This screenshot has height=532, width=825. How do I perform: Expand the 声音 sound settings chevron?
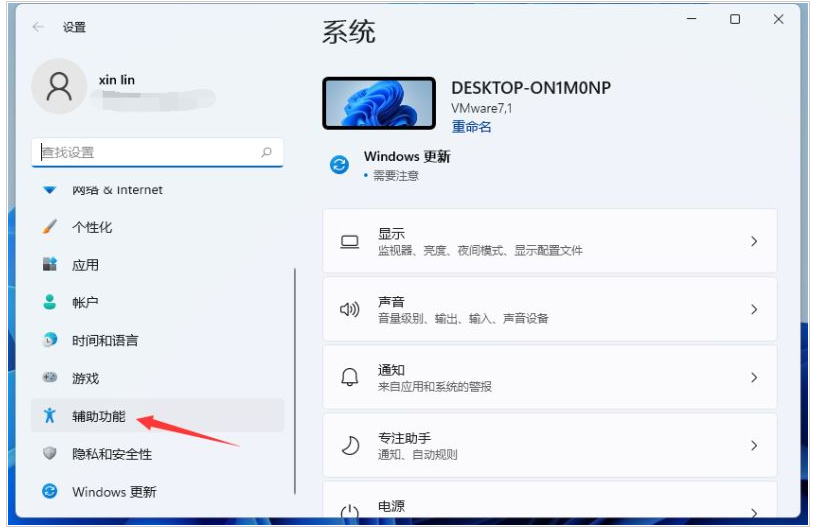coord(754,309)
